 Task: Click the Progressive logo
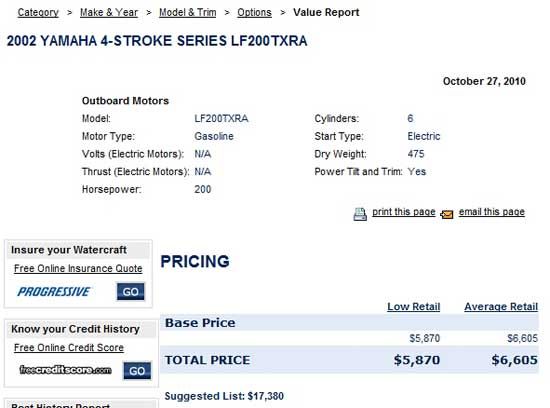54,292
